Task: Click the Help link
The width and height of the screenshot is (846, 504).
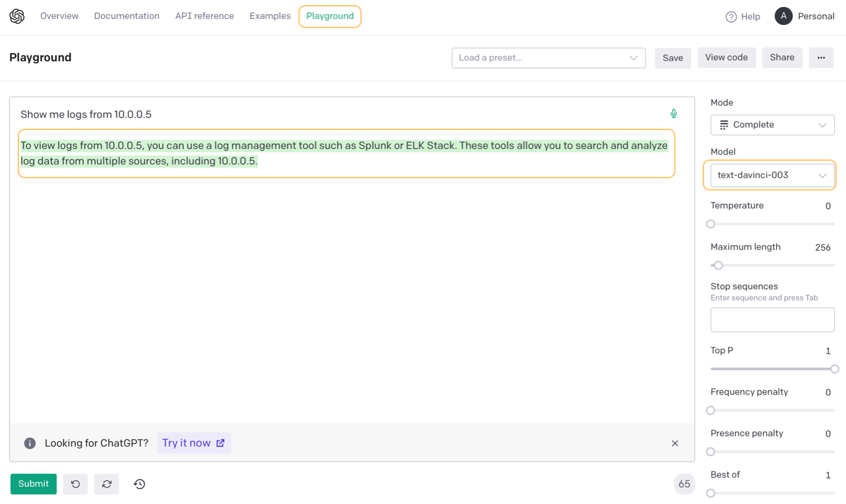Action: click(751, 17)
